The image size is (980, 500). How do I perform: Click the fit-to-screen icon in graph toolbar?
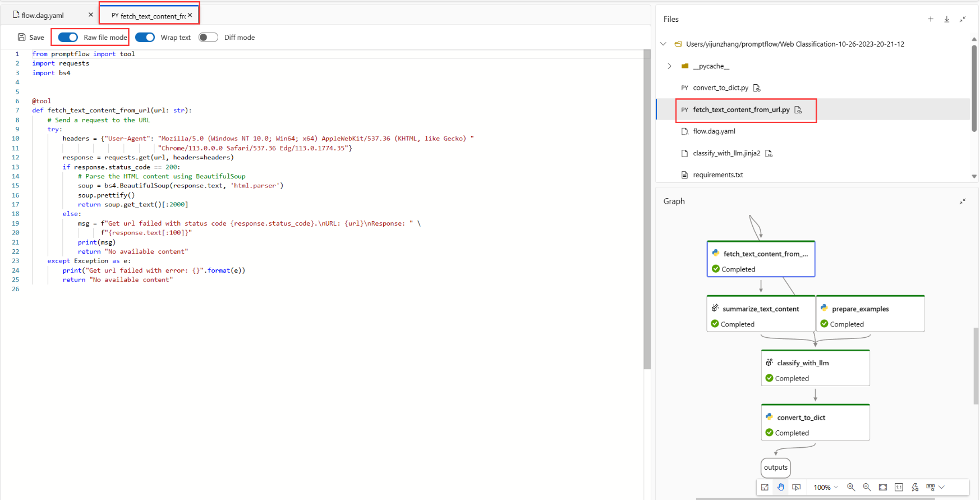click(883, 487)
